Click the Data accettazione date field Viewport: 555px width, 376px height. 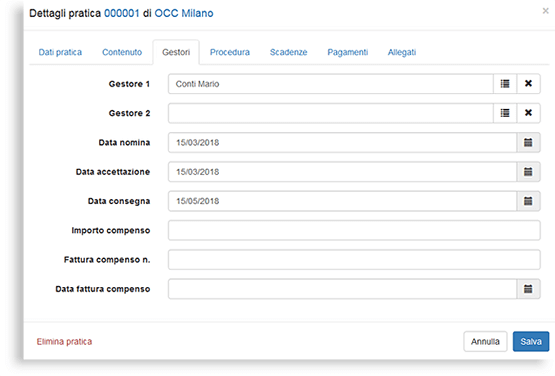[x=342, y=172]
